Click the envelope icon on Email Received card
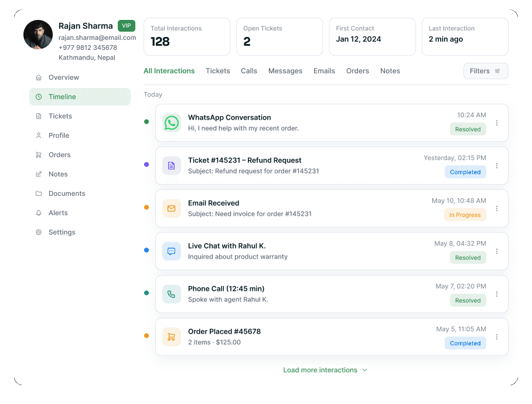Viewport: 532px width, 404px height. (x=171, y=209)
